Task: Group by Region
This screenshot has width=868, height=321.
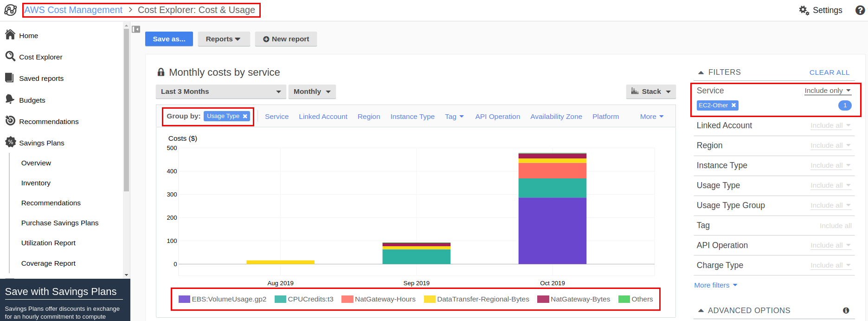Action: tap(369, 117)
